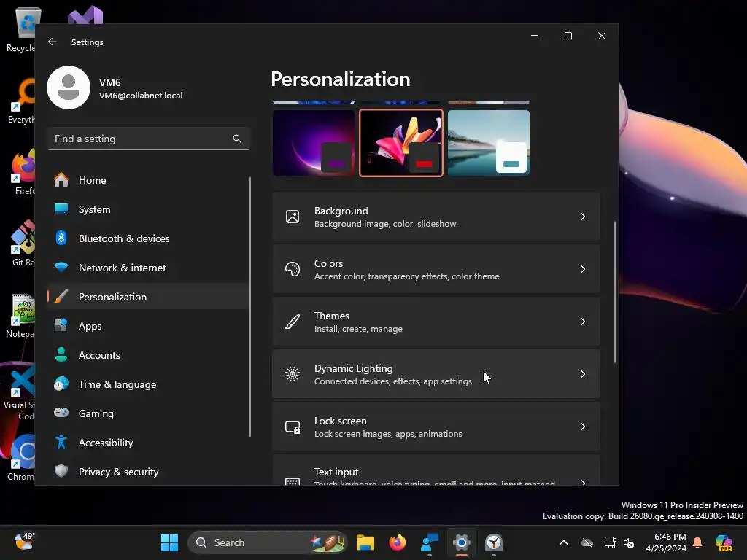Screen dimensions: 747x560
Task: Click the Settings content pane scrollbar
Action: [x=614, y=292]
